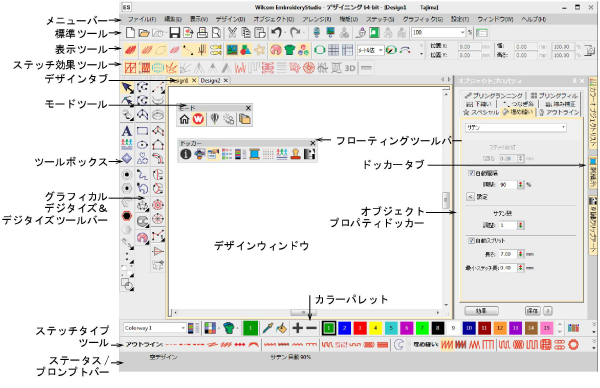Open the アウトライン tab in Object Properties
The height and width of the screenshot is (388, 600).
pyautogui.click(x=559, y=112)
